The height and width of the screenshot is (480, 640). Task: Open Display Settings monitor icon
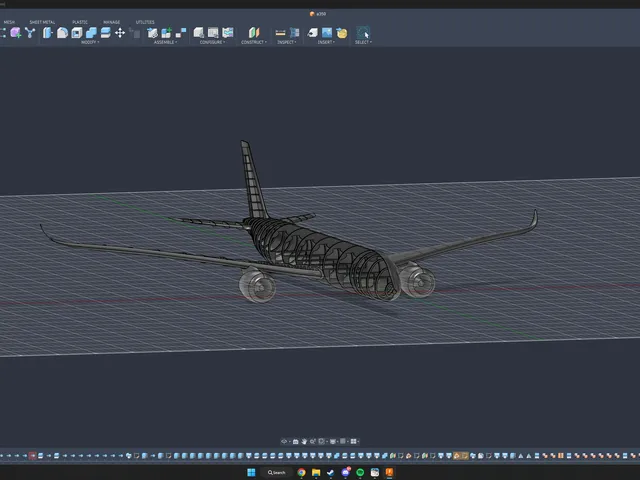coord(333,441)
